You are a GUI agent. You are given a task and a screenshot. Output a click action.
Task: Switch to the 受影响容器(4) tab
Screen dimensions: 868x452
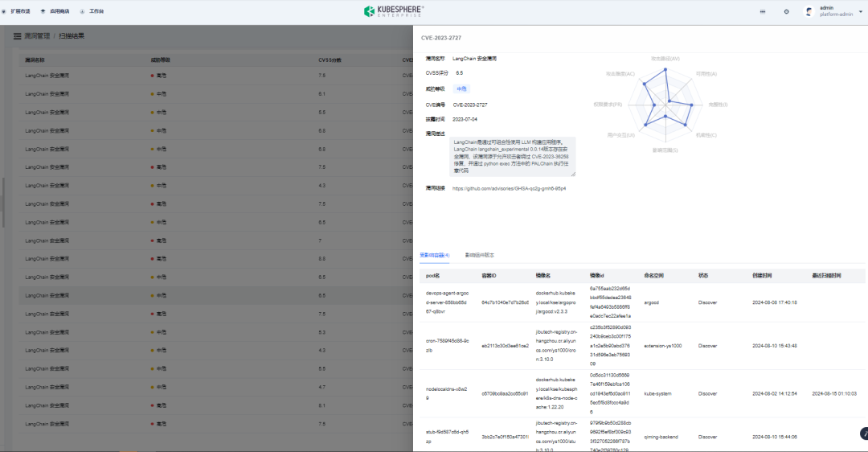[435, 256]
